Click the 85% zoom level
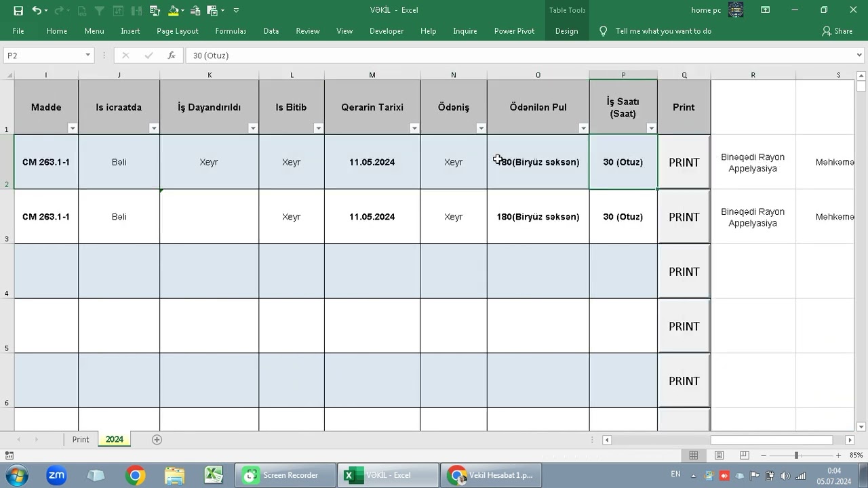868x488 pixels. (x=856, y=455)
